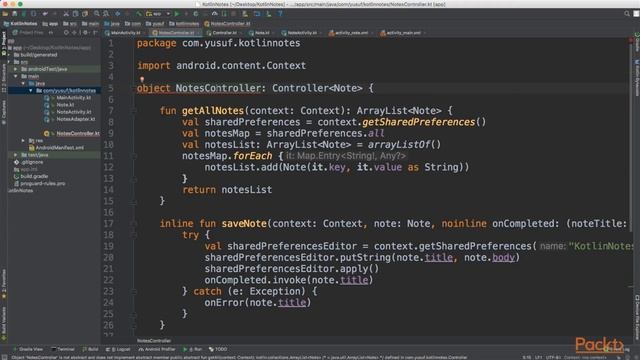Switch to the activity_note.xml editor tab
The height and width of the screenshot is (360, 640).
[x=350, y=33]
